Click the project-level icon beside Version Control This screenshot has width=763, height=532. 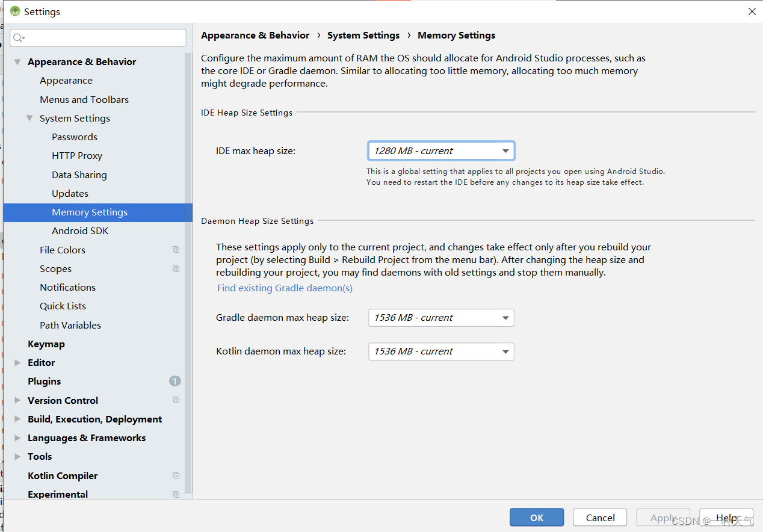(x=176, y=400)
